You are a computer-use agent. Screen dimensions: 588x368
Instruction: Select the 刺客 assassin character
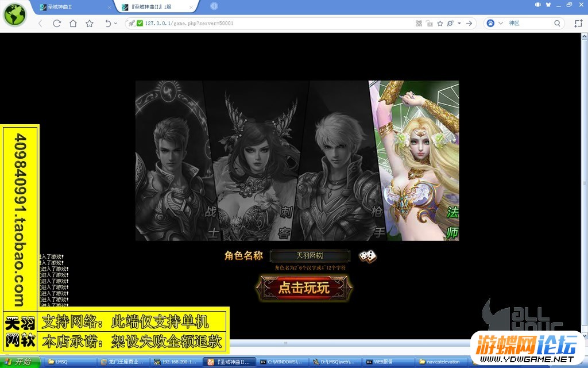pyautogui.click(x=256, y=161)
